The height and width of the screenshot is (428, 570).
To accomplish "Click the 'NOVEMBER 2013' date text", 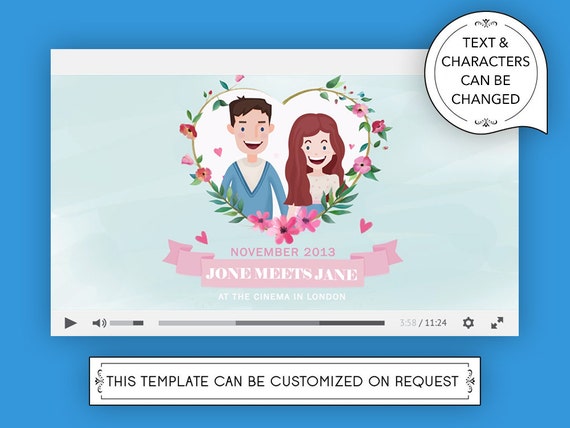I will 283,252.
